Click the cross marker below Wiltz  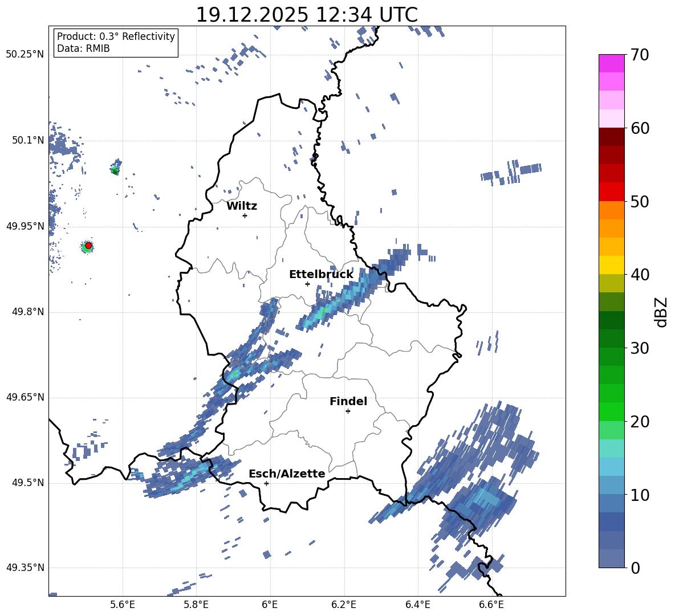[x=245, y=215]
